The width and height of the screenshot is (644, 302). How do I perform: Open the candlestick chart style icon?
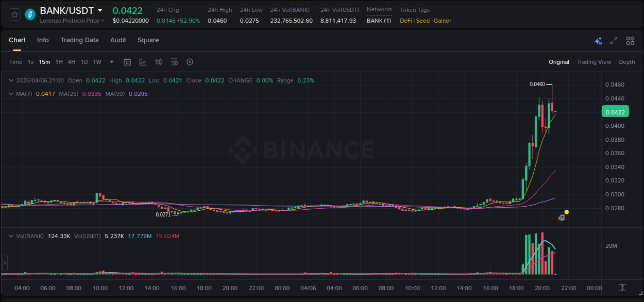(159, 62)
